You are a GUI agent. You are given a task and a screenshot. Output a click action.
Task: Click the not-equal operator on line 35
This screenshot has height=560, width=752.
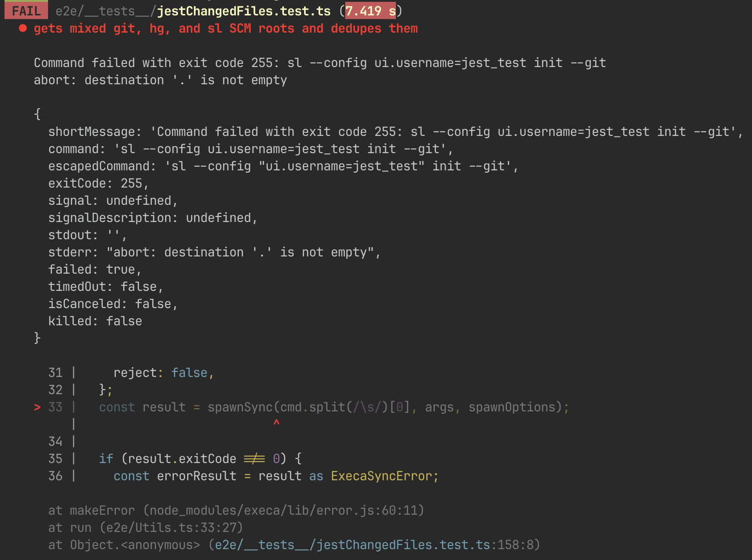(254, 459)
